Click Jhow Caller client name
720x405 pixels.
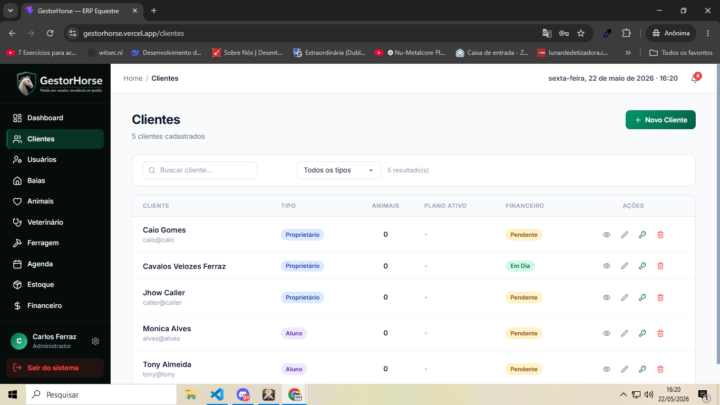[x=164, y=292]
